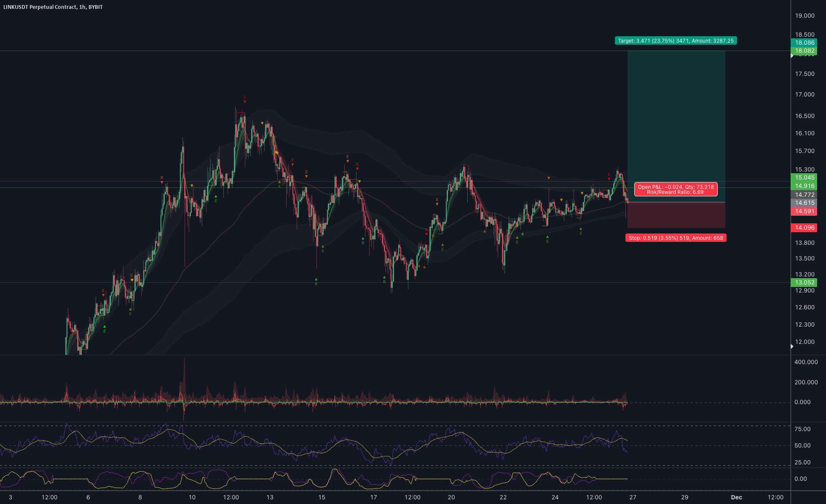Click the 3 date on the time axis

tap(11, 497)
